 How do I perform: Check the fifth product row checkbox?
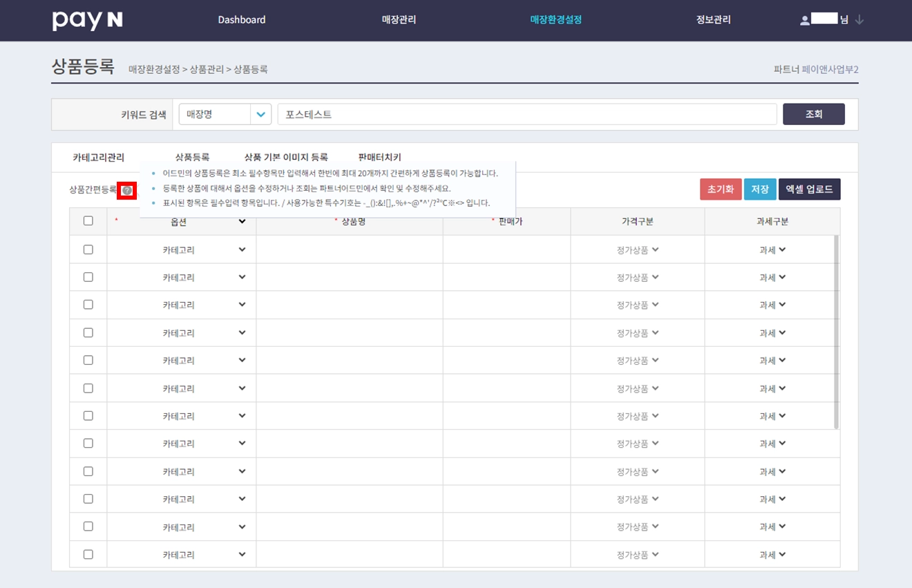(88, 360)
